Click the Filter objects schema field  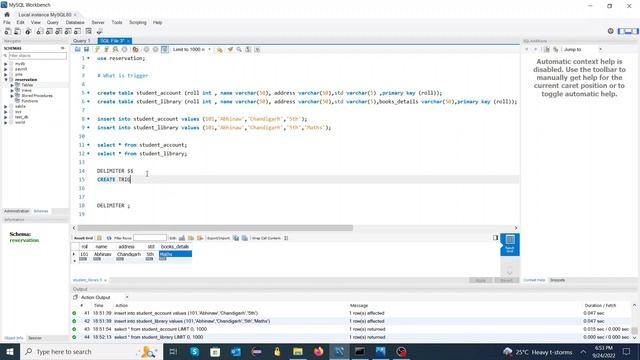pos(37,56)
